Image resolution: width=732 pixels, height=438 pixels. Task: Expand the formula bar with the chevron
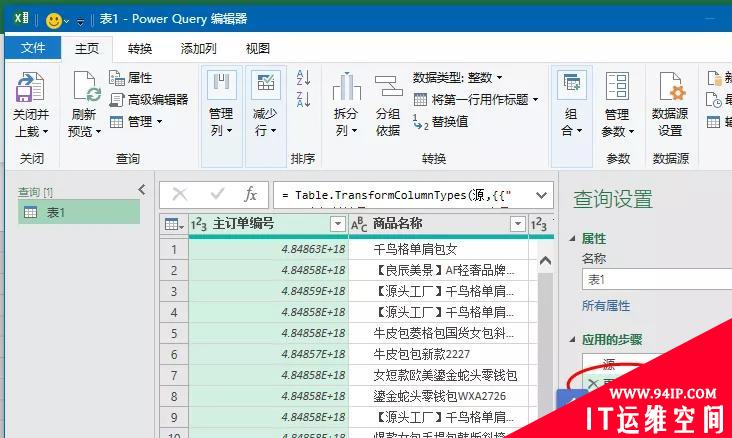pyautogui.click(x=541, y=195)
